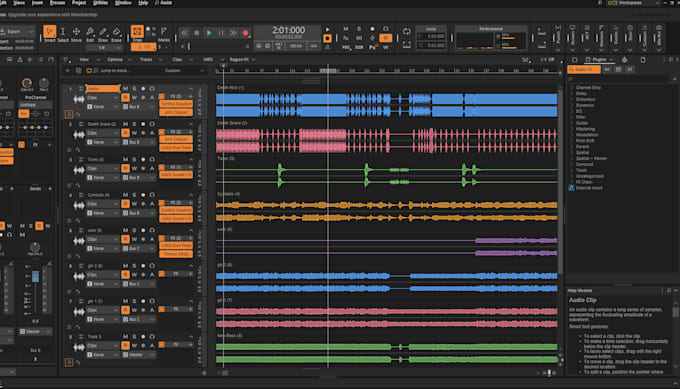Click the Pause transport button

coord(221,33)
